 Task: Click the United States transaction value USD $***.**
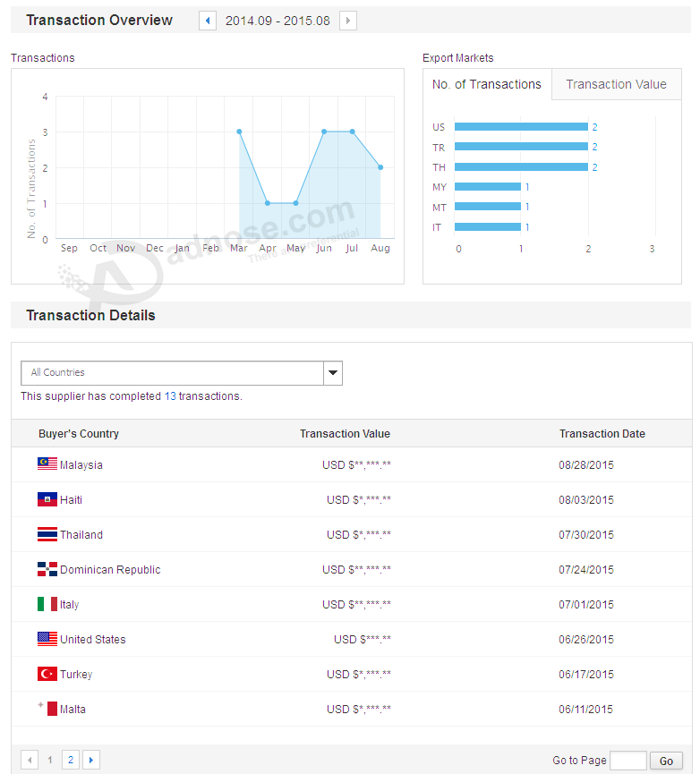(x=363, y=640)
